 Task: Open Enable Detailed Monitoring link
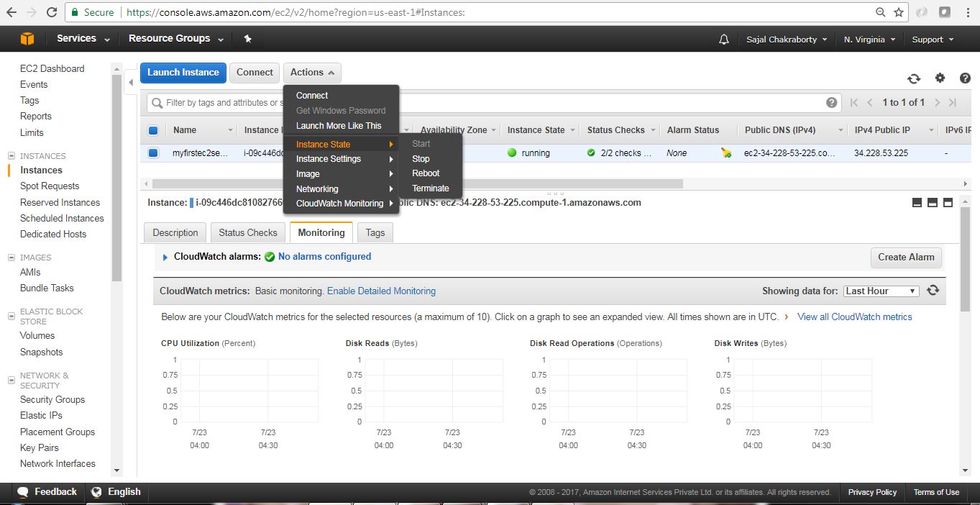point(381,291)
